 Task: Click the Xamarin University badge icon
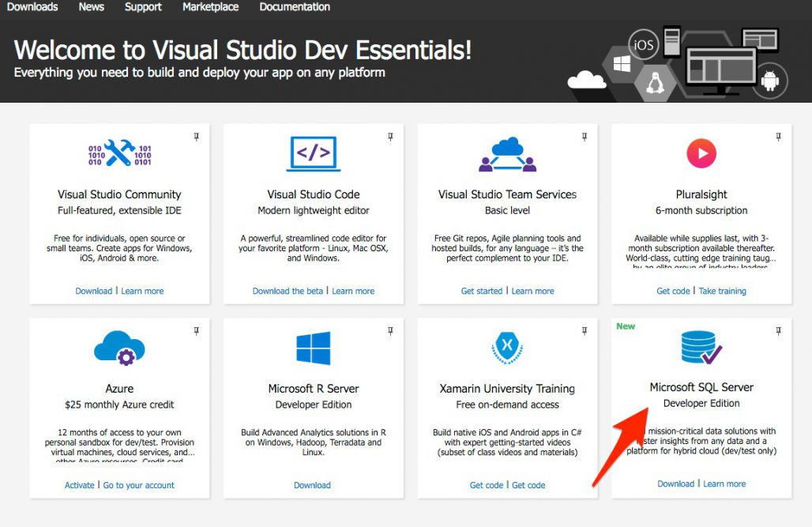(507, 347)
